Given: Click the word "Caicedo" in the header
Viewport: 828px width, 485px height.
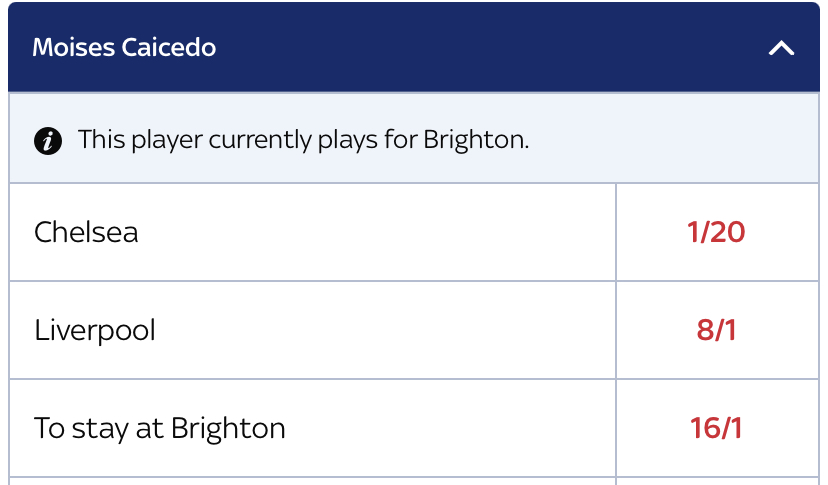Looking at the screenshot, I should tap(168, 48).
